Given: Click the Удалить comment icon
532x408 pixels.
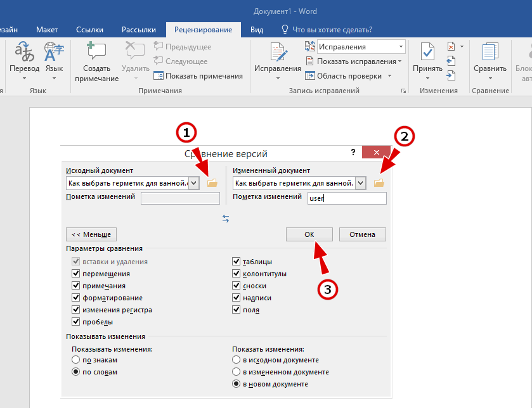Looking at the screenshot, I should coord(135,51).
